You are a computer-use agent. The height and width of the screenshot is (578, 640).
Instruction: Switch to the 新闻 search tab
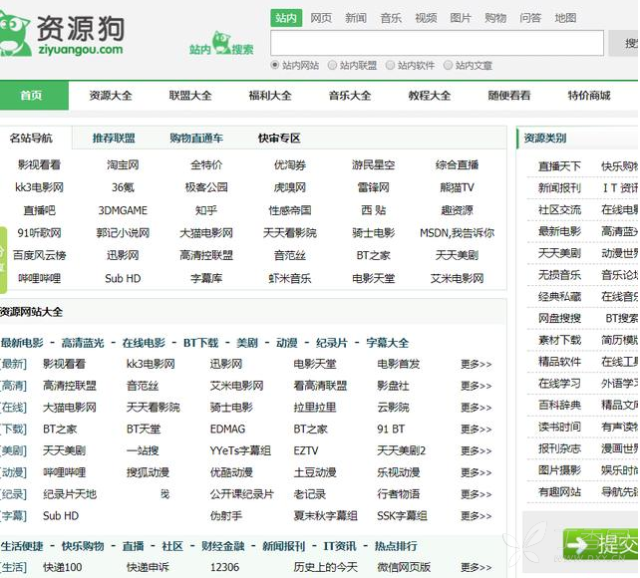pos(356,18)
